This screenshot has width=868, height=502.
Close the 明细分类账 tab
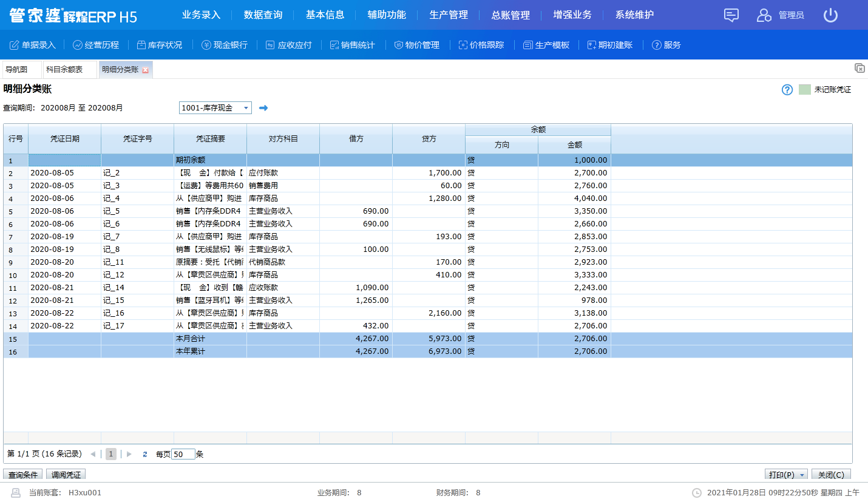(145, 70)
